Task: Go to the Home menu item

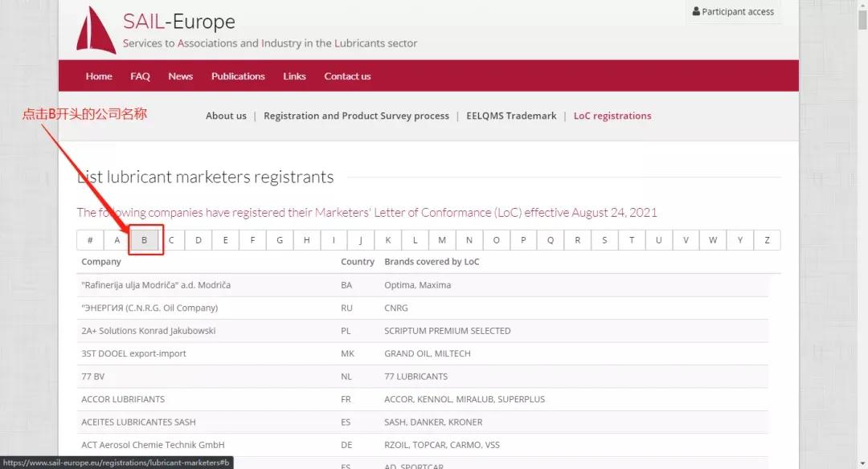Action: pos(99,76)
